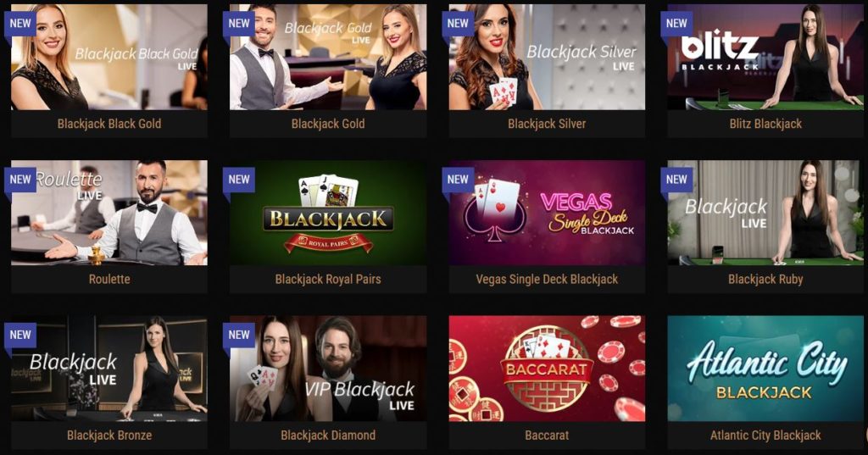Screen dimensions: 868x455
Task: Click the NEW badge on Blitz Blackjack
Action: [x=676, y=24]
